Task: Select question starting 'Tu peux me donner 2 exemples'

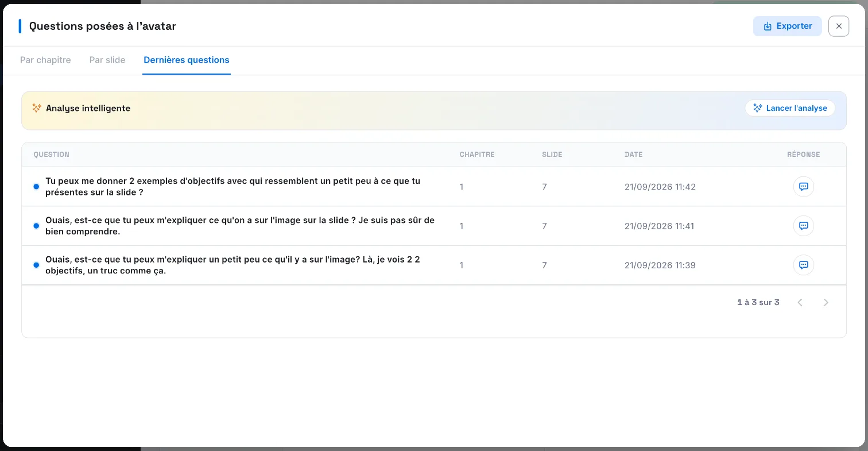Action: point(233,187)
